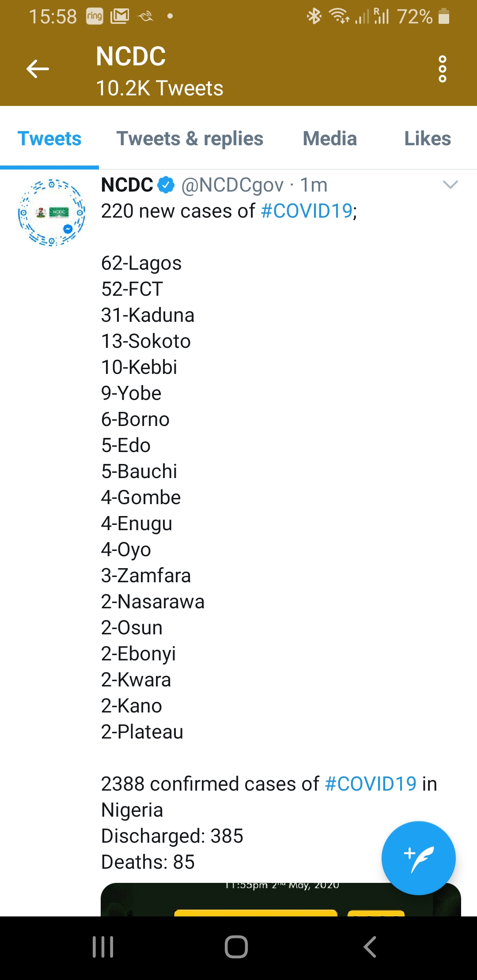This screenshot has height=980, width=477.
Task: Tap Android recent apps navigation icon
Action: coord(103,947)
